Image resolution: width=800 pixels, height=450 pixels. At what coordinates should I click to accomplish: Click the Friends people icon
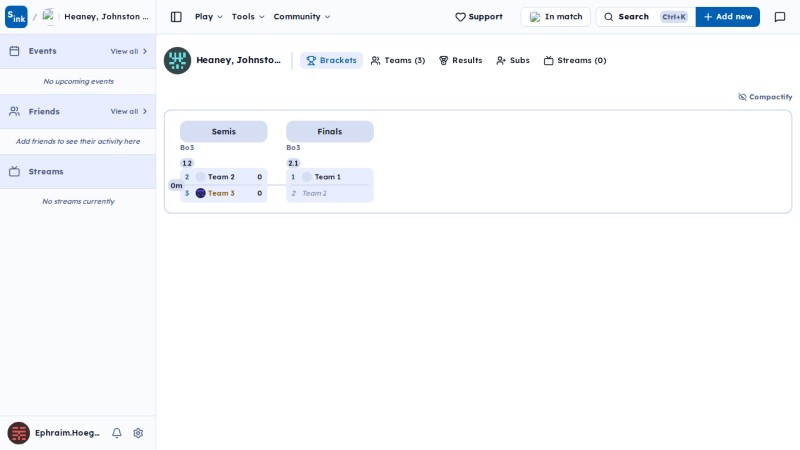click(x=14, y=111)
